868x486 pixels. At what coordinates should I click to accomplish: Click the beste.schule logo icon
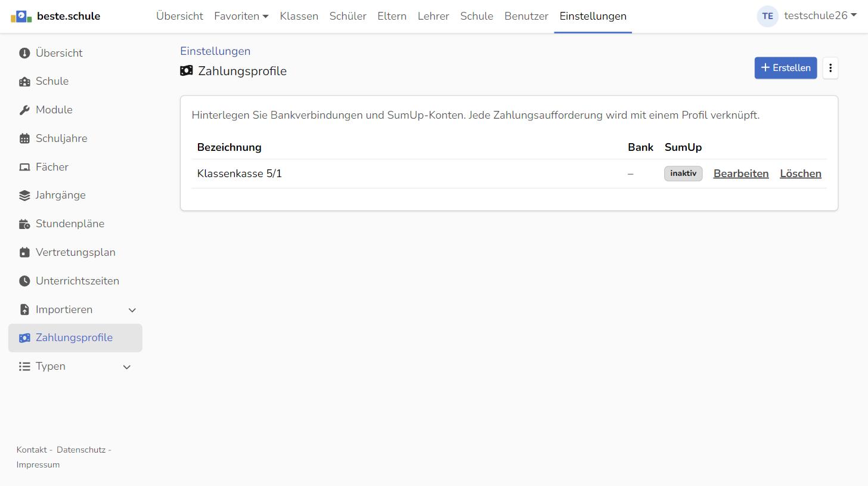(x=21, y=16)
